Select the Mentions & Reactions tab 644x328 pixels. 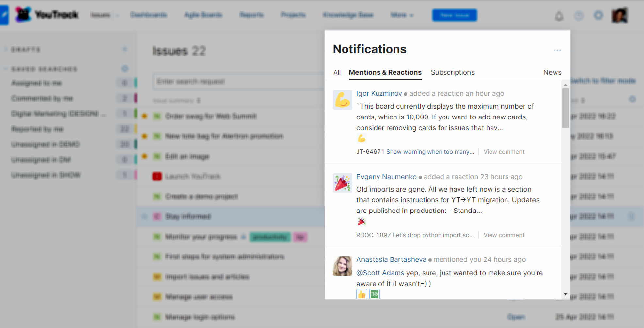385,72
